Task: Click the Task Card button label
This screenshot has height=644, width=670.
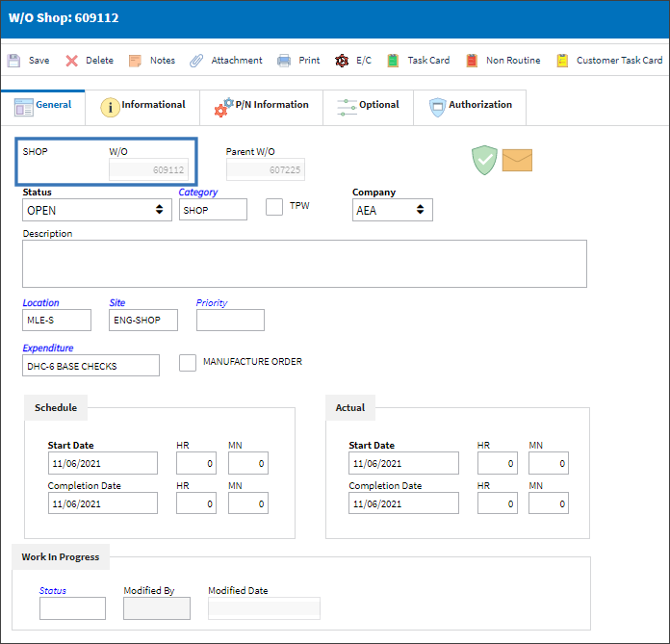Action: point(428,61)
